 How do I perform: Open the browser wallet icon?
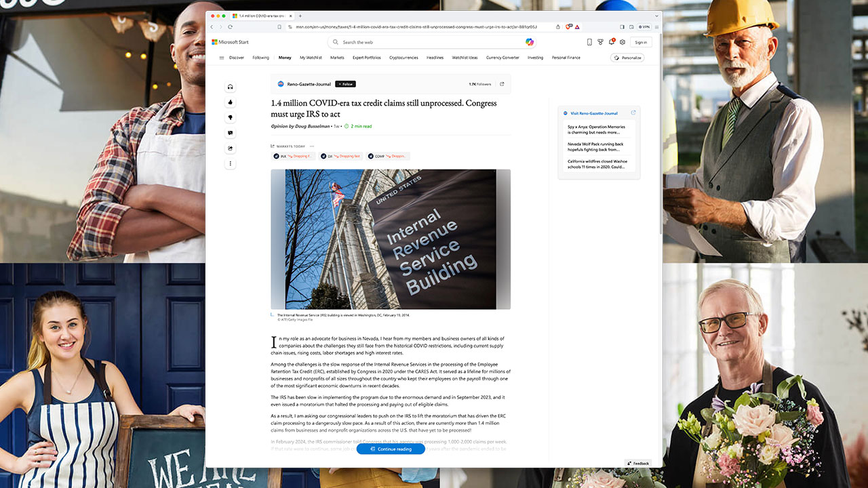pyautogui.click(x=631, y=26)
